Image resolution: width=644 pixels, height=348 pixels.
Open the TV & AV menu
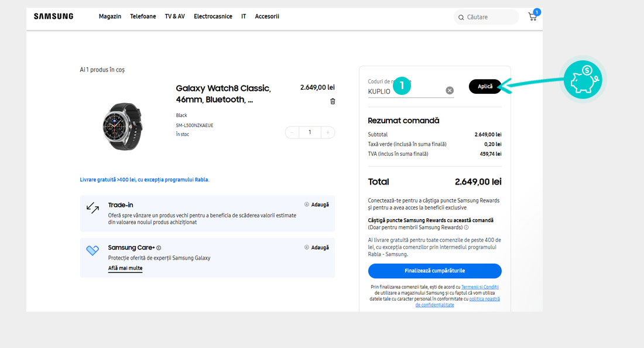174,16
